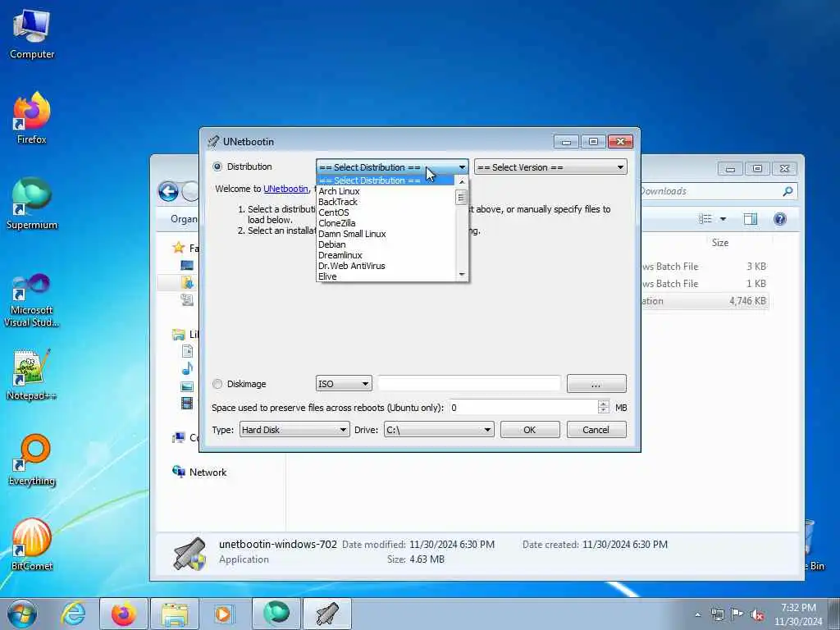Click the distribution list scroll-up arrow
The height and width of the screenshot is (630, 840).
click(462, 182)
